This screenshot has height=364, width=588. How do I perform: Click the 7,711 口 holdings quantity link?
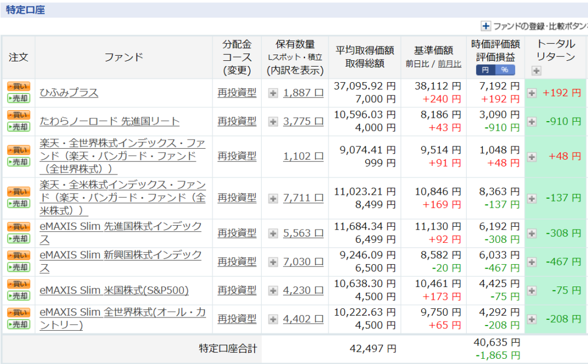[303, 198]
